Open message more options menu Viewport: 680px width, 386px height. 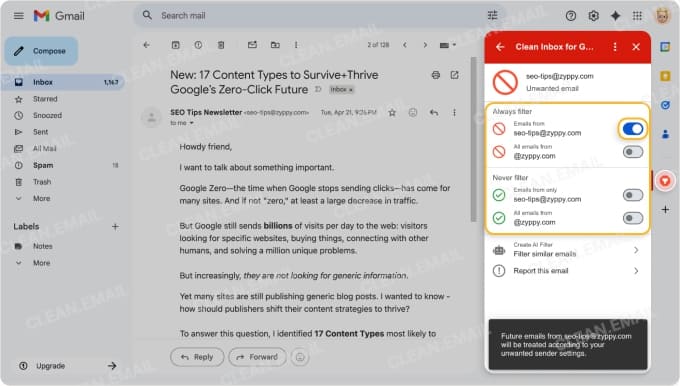coord(454,113)
